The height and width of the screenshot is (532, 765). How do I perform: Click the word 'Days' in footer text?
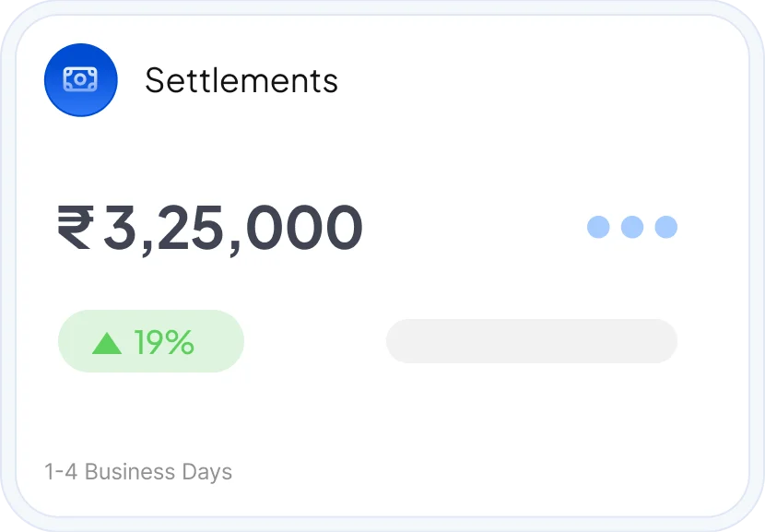pyautogui.click(x=206, y=472)
